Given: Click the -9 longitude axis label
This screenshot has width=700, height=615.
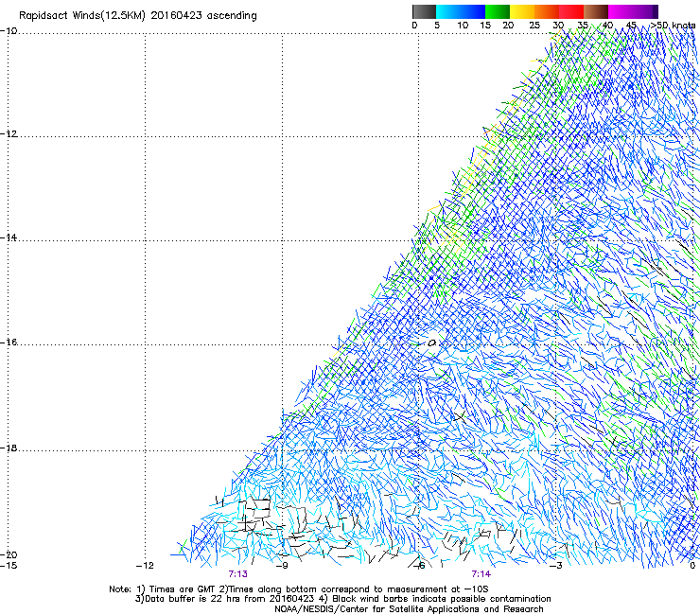Looking at the screenshot, I should click(282, 566).
